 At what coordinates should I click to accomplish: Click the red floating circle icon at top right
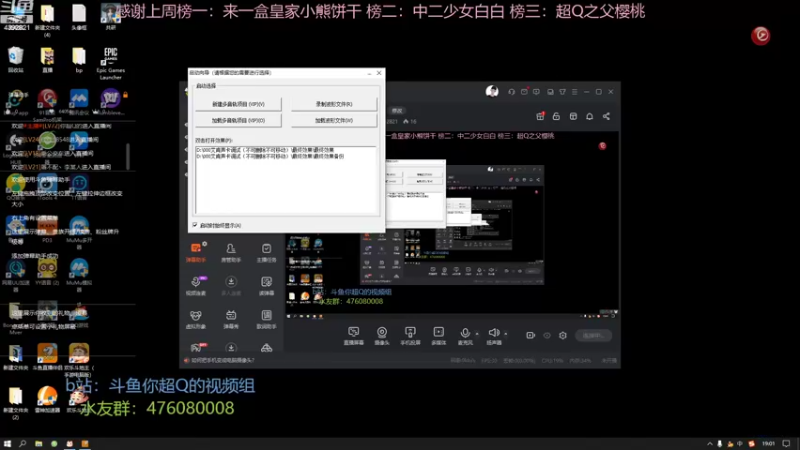coord(760,35)
